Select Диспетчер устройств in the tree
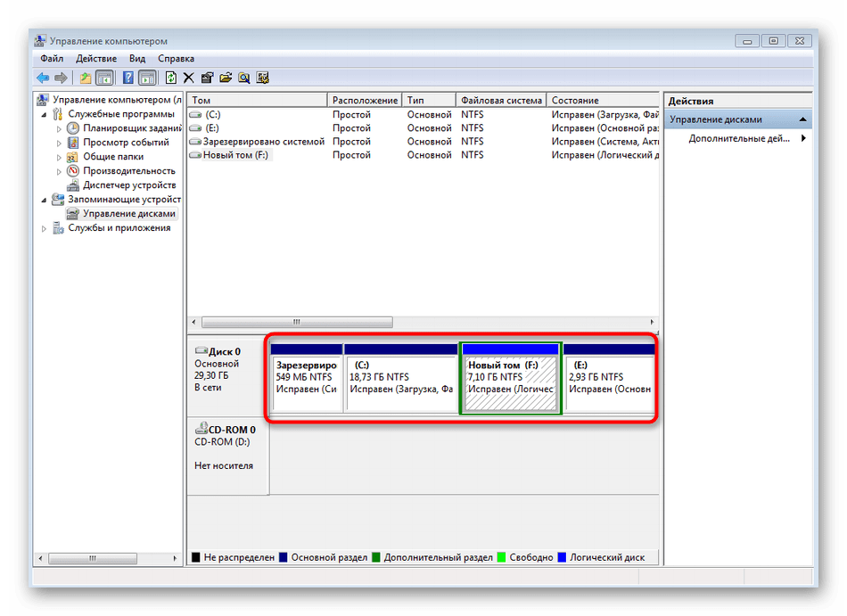 point(128,185)
